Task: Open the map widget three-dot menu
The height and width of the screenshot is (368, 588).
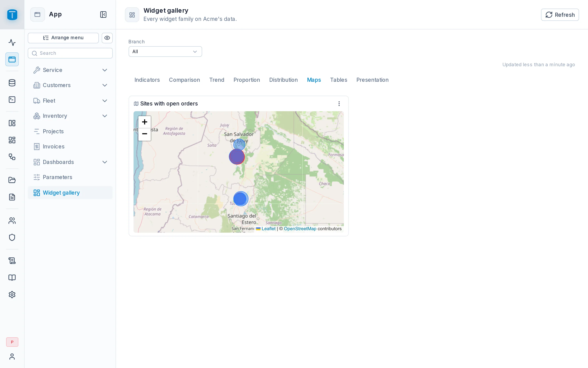Action: coord(339,104)
